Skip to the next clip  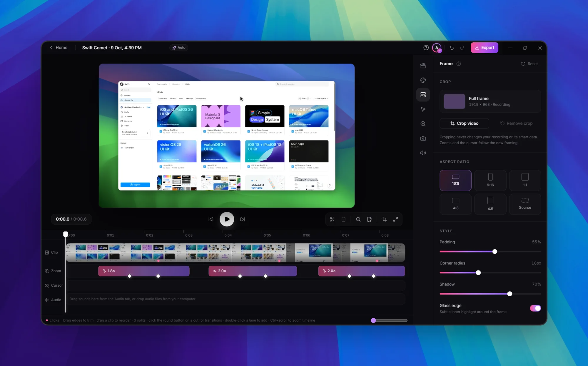click(243, 219)
